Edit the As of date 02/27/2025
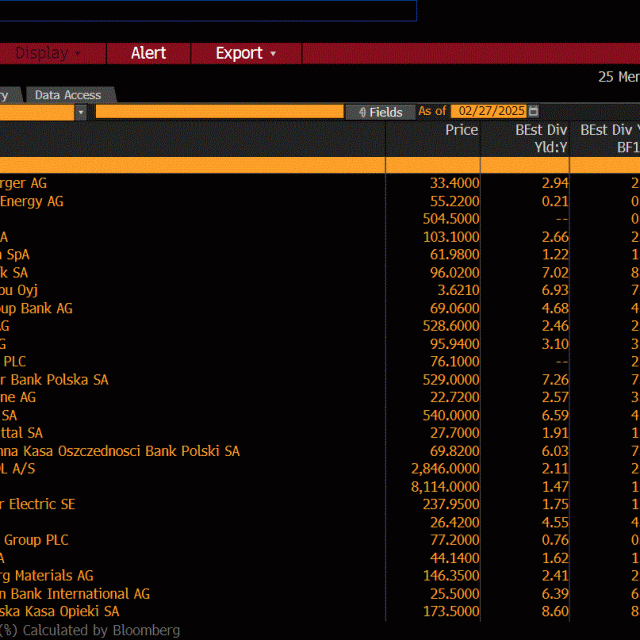This screenshot has width=640, height=640. coord(489,111)
